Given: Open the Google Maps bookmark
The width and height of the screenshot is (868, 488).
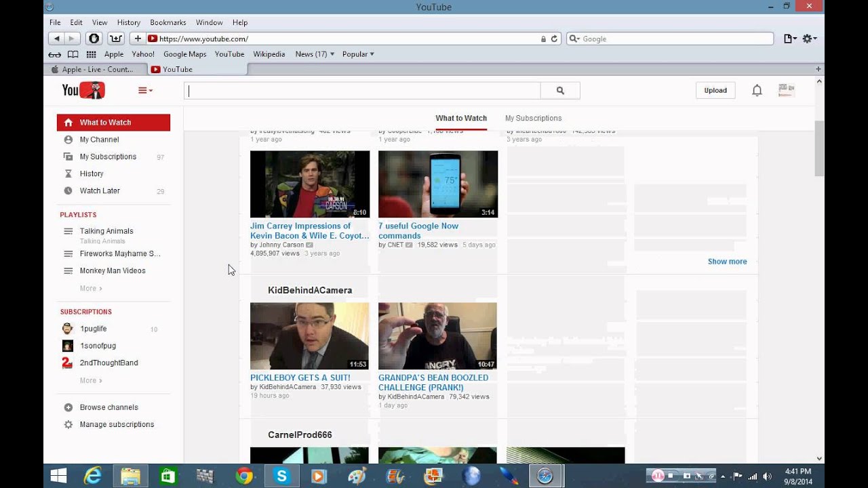Looking at the screenshot, I should click(x=184, y=54).
